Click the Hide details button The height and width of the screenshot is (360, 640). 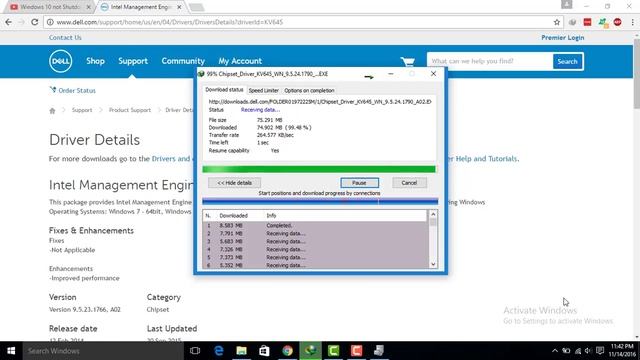pyautogui.click(x=234, y=183)
